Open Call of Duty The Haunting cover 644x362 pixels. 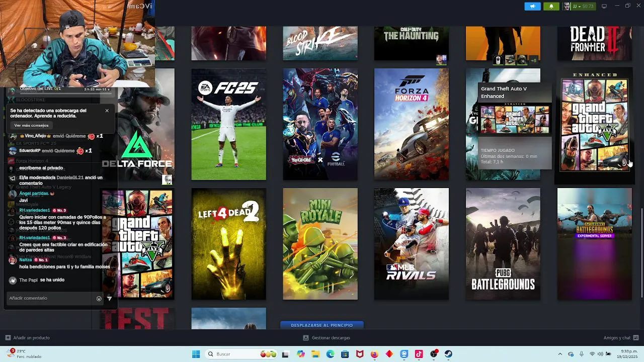[412, 43]
